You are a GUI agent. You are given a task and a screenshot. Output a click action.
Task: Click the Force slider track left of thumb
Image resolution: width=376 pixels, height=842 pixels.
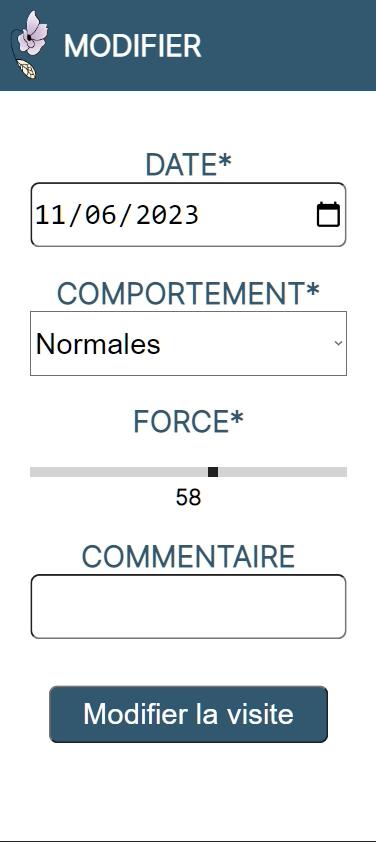point(119,472)
